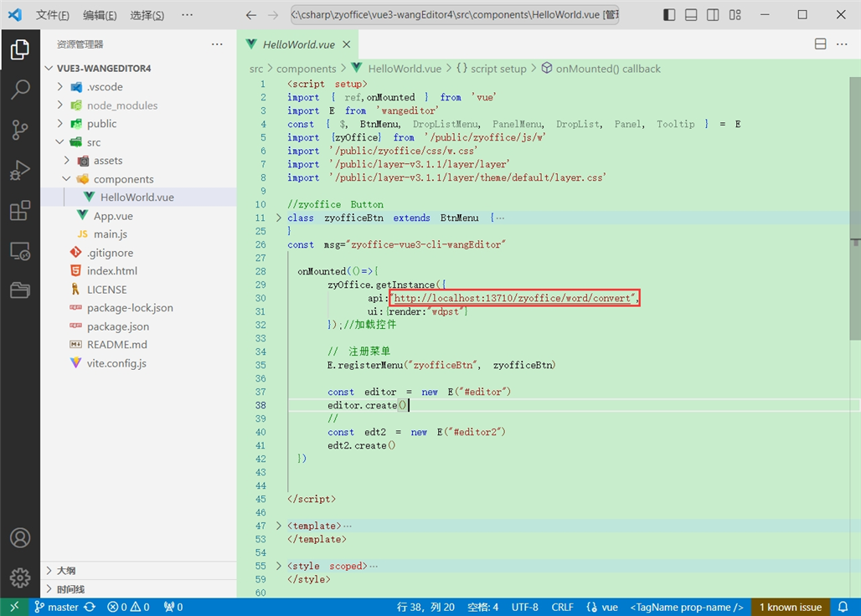This screenshot has width=861, height=616.
Task: Click the Accounts icon above the gear
Action: [20, 538]
